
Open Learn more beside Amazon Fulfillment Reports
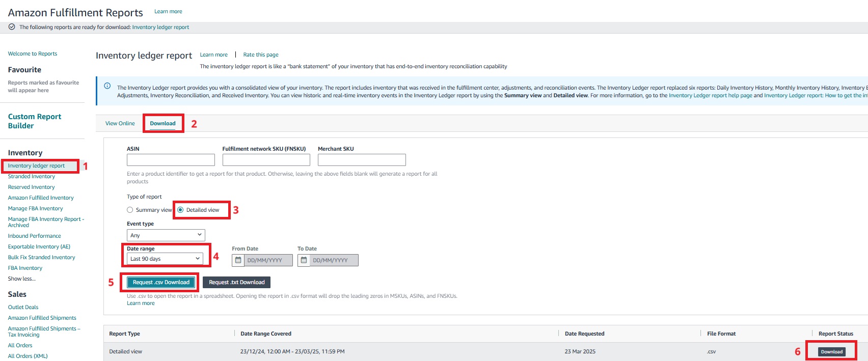168,11
